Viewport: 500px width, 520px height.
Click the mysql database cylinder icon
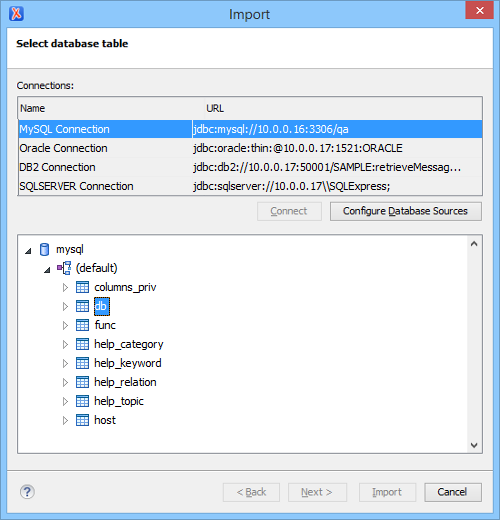pos(44,249)
